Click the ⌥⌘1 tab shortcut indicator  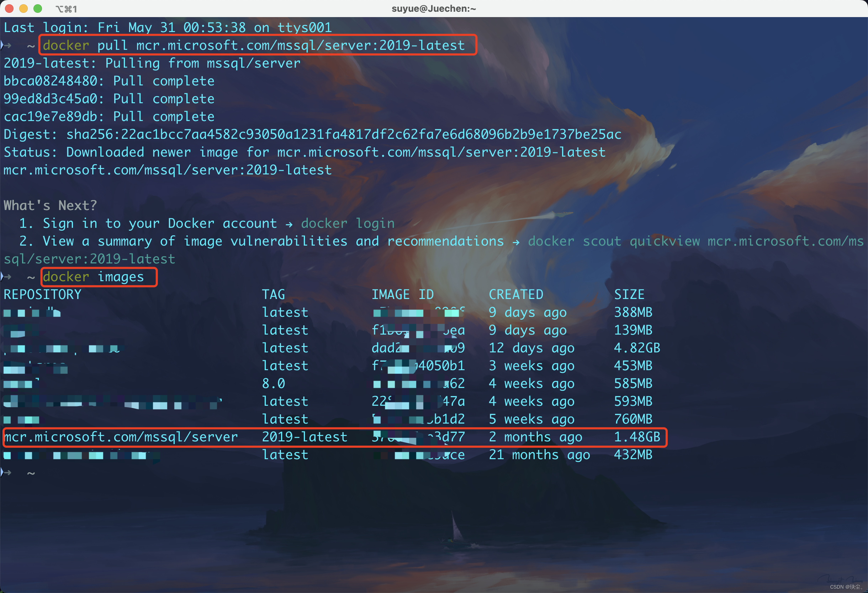(67, 9)
